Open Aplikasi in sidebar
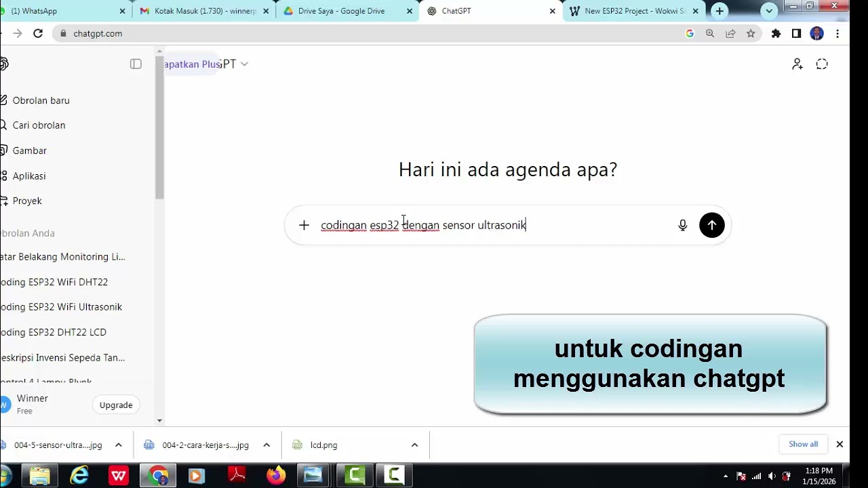Viewport: 868px width, 488px height. pos(28,176)
